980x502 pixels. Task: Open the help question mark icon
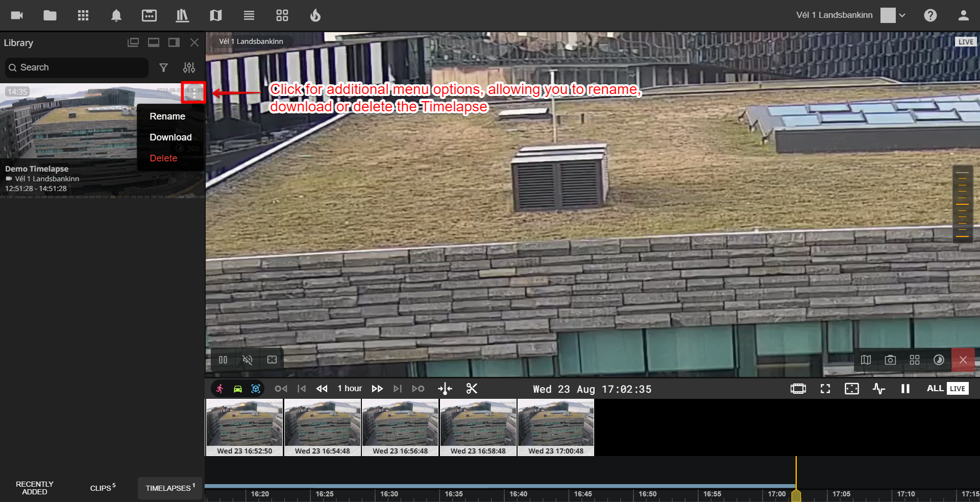pyautogui.click(x=930, y=15)
